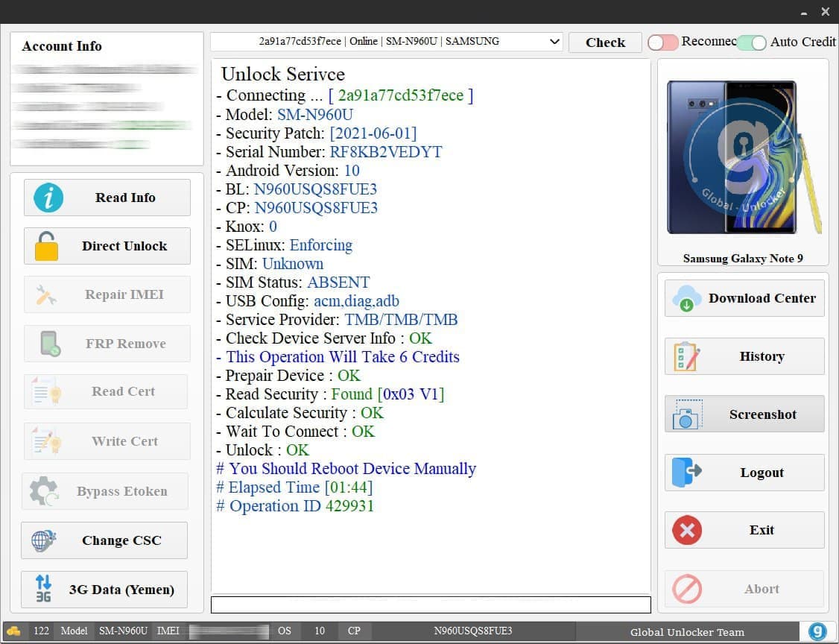
Task: Click the Serial Number value RF8KB2VEDYT
Action: click(386, 152)
